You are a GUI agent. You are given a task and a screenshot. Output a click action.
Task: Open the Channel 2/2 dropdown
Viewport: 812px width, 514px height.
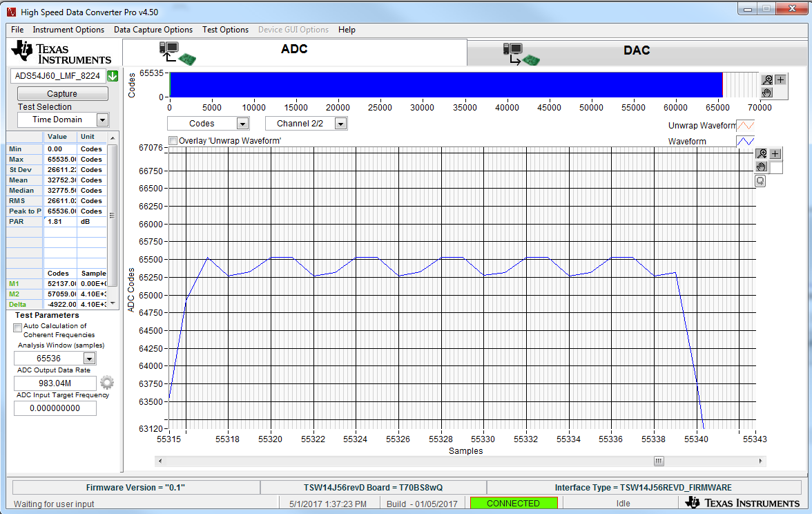click(x=340, y=123)
